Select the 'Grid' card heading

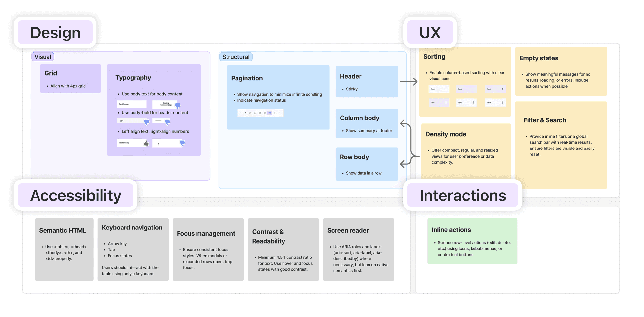coord(51,73)
